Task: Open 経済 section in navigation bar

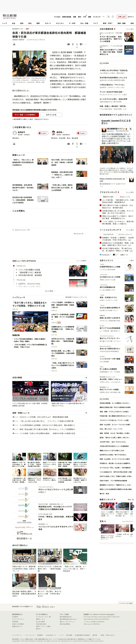Action: [x=22, y=23]
